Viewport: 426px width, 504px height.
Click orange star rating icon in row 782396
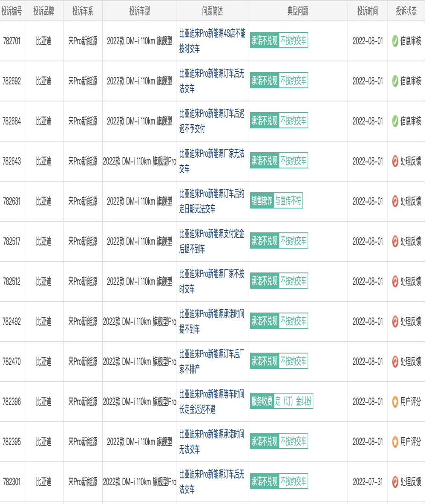(x=395, y=402)
